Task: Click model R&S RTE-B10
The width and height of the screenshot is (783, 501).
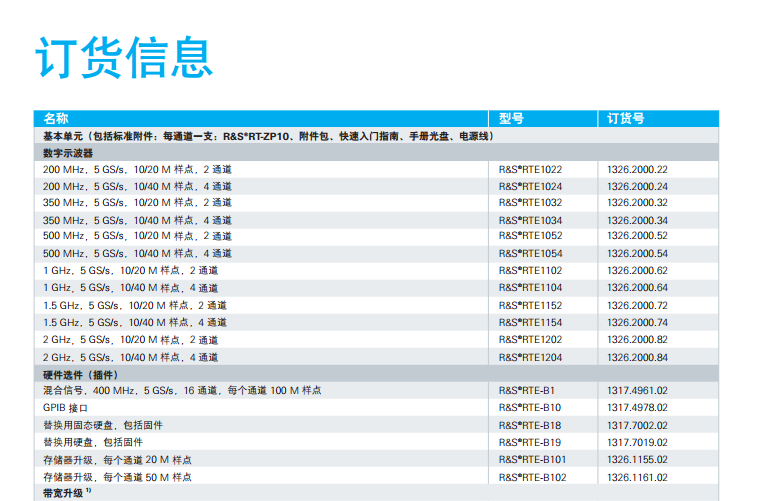Action: tap(530, 408)
